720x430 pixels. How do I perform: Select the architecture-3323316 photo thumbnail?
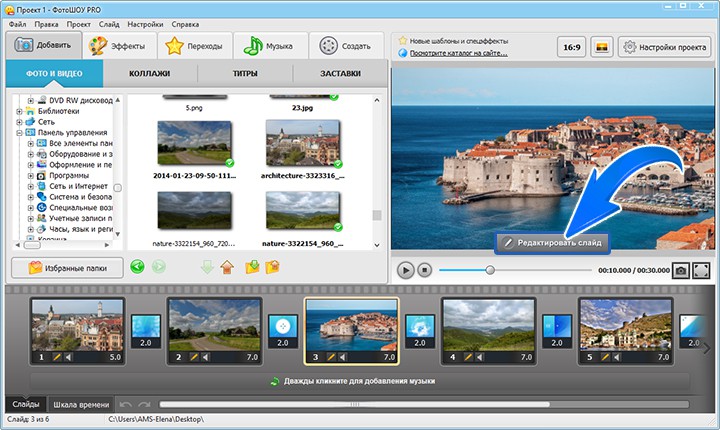(x=303, y=144)
